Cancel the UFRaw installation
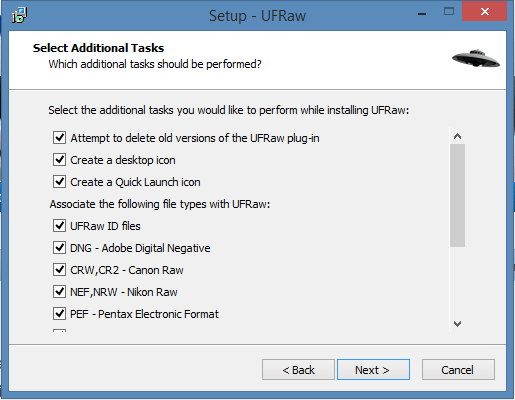 point(458,370)
